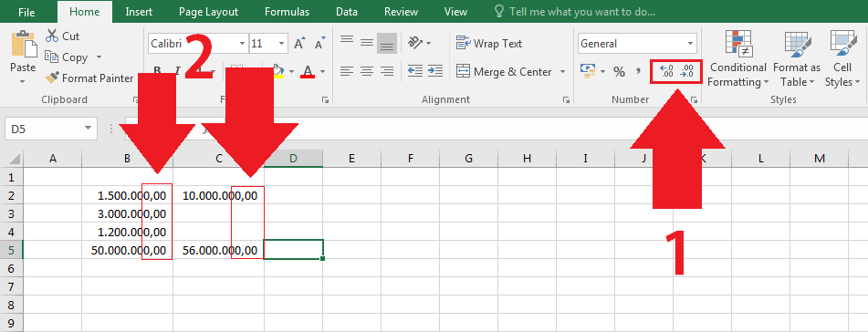Toggle Align Left

[347, 71]
